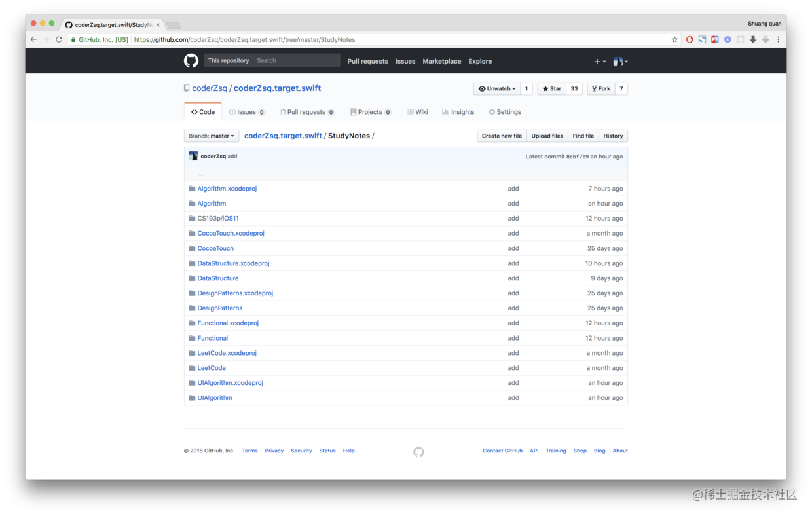Click coderZsq owner link in repo title

tap(210, 88)
